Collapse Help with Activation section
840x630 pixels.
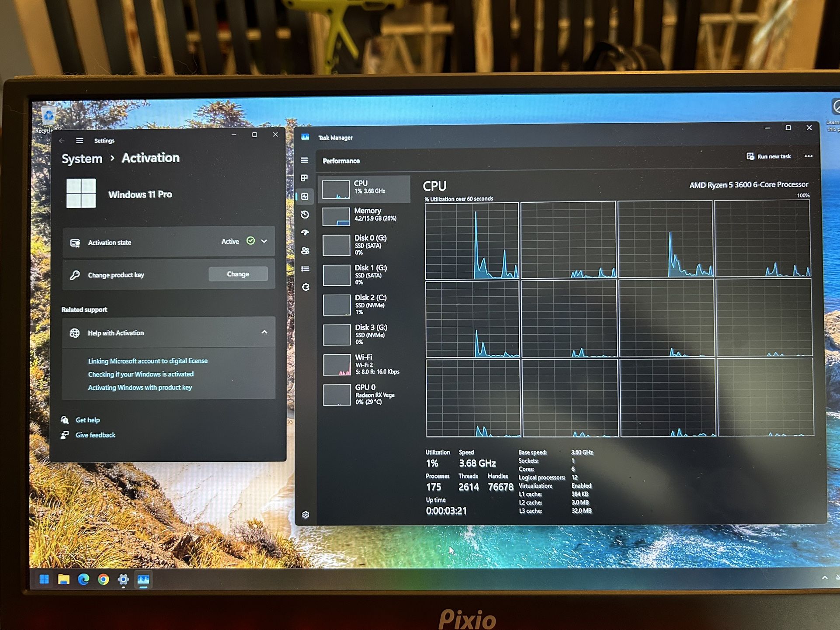tap(264, 332)
